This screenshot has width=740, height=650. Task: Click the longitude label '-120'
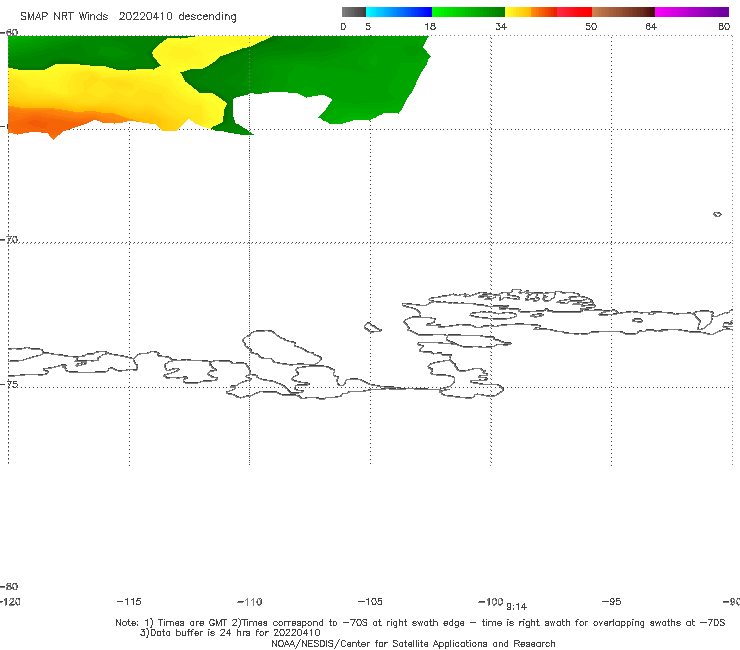(x=10, y=601)
